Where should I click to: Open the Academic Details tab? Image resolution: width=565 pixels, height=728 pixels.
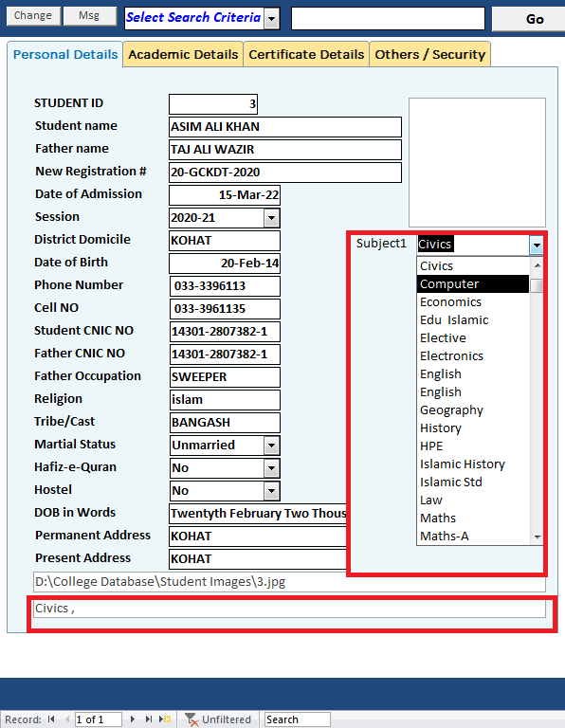point(183,54)
